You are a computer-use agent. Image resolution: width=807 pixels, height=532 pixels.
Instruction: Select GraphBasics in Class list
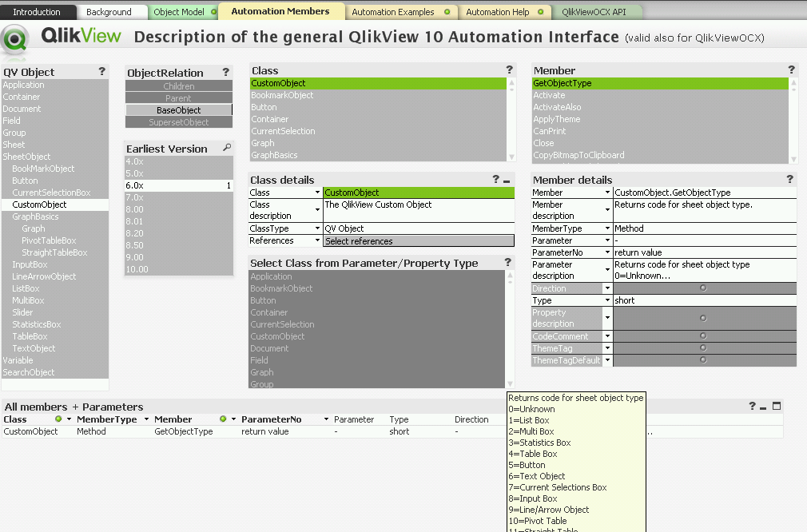pos(378,155)
